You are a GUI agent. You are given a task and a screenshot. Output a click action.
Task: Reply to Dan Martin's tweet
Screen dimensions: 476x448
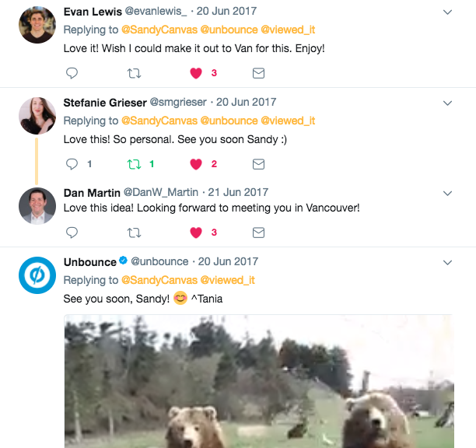(x=72, y=233)
